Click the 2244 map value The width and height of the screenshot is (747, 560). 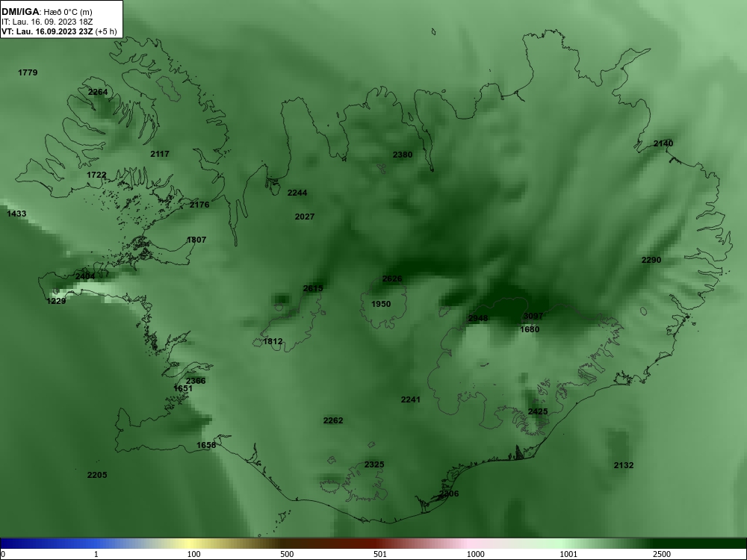tap(297, 193)
